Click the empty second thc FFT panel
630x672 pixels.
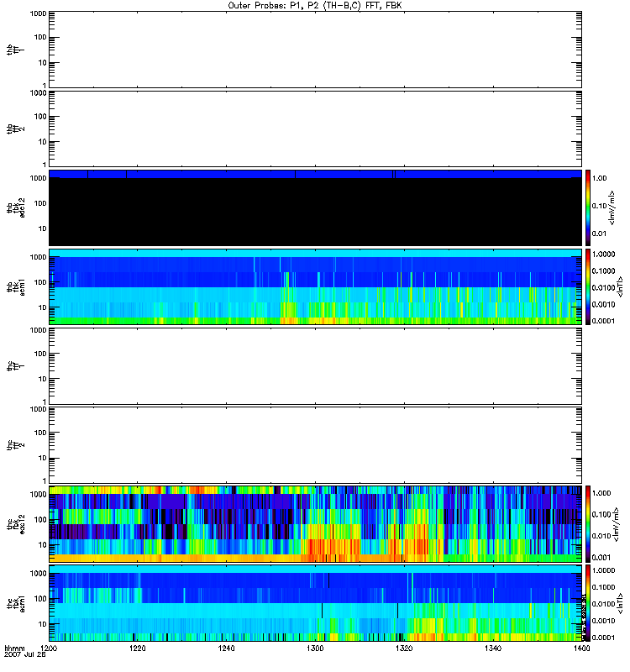(x=315, y=444)
